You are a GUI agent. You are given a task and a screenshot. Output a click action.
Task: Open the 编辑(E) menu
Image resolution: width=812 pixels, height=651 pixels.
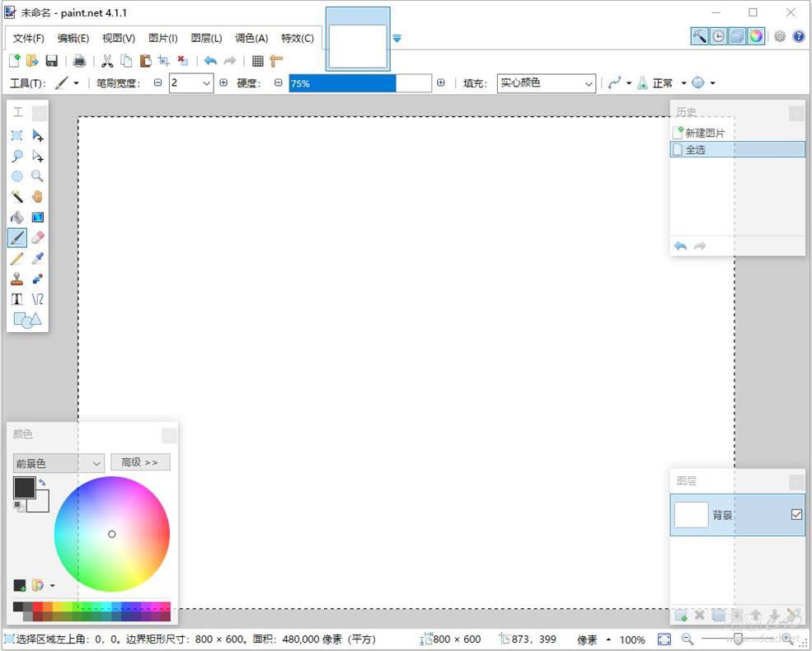click(x=73, y=38)
